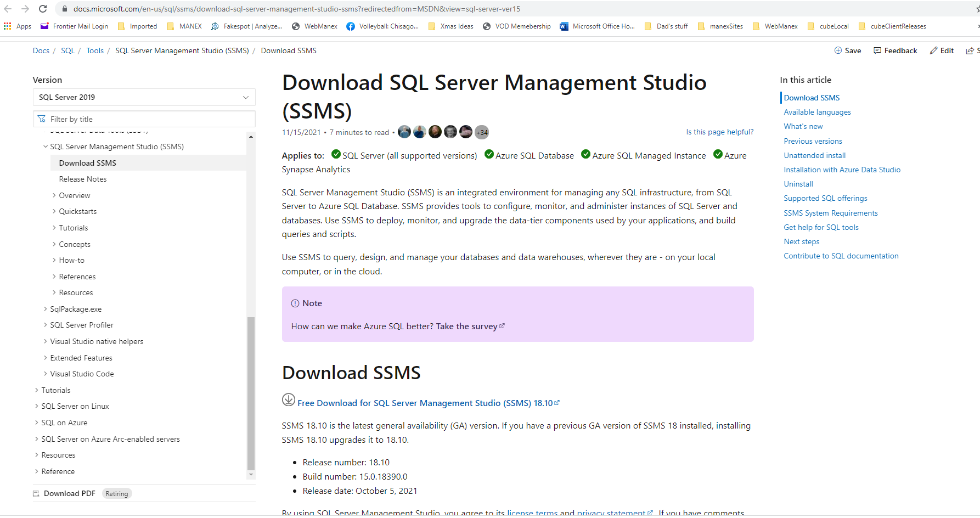Open the MANEX bookmarks folder

point(184,26)
